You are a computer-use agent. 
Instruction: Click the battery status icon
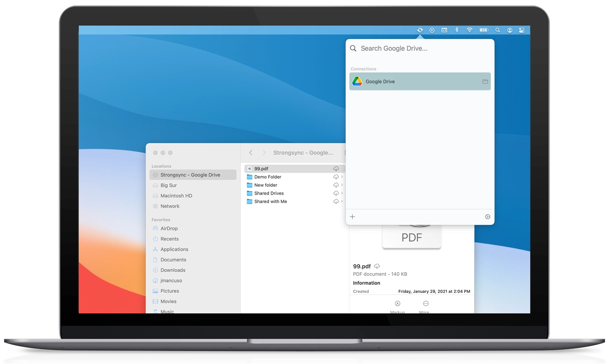pyautogui.click(x=483, y=30)
